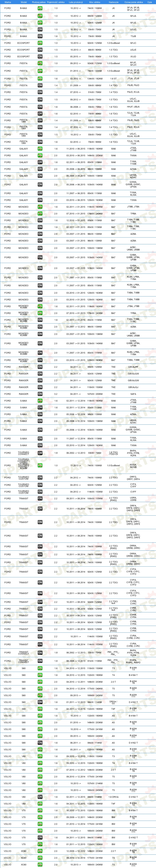The height and width of the screenshot is (868, 156).
Task: Click the 'Model' column header
Action: (24, 2)
